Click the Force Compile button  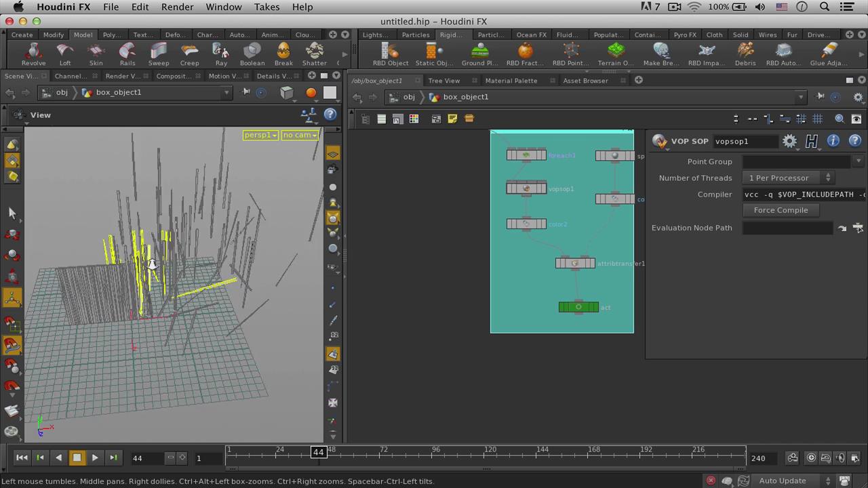click(x=781, y=210)
